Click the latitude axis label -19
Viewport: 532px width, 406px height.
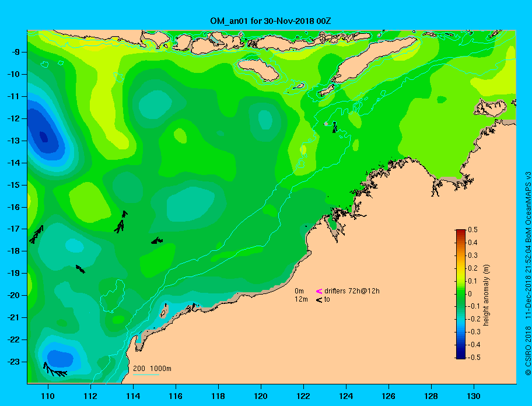click(x=13, y=273)
